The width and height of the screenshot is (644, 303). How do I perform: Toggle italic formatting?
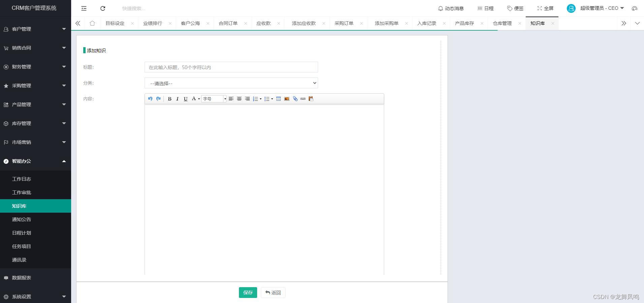[178, 99]
